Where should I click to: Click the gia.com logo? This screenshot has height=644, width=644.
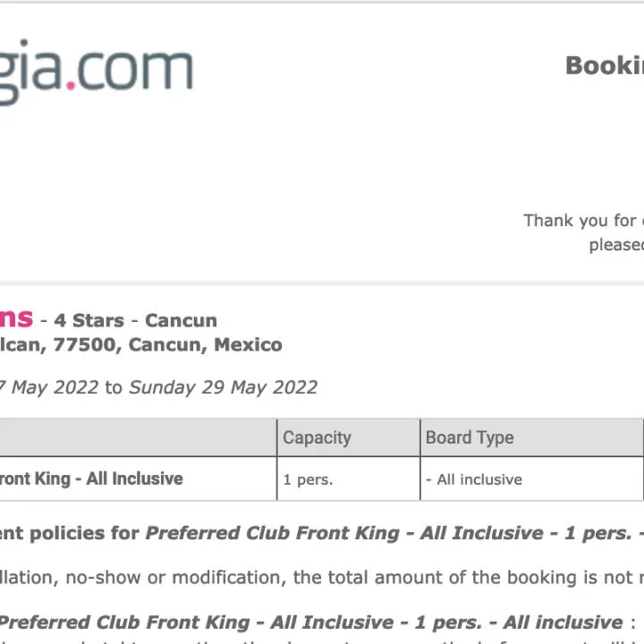point(96,72)
